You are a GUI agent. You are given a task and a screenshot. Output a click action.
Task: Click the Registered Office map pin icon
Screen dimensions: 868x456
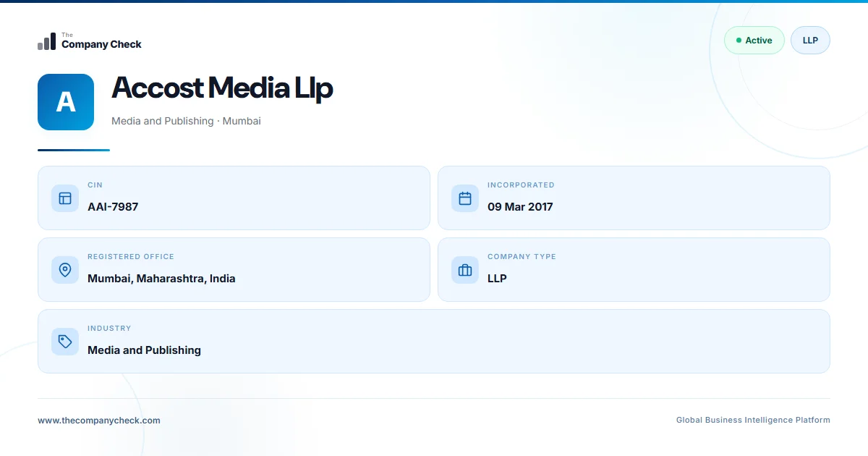(x=65, y=270)
